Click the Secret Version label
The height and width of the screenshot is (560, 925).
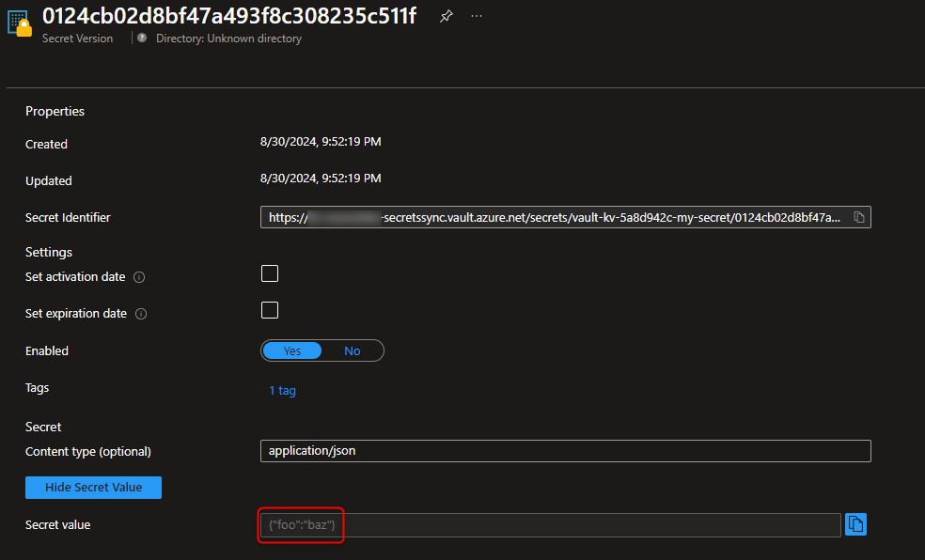pyautogui.click(x=77, y=38)
